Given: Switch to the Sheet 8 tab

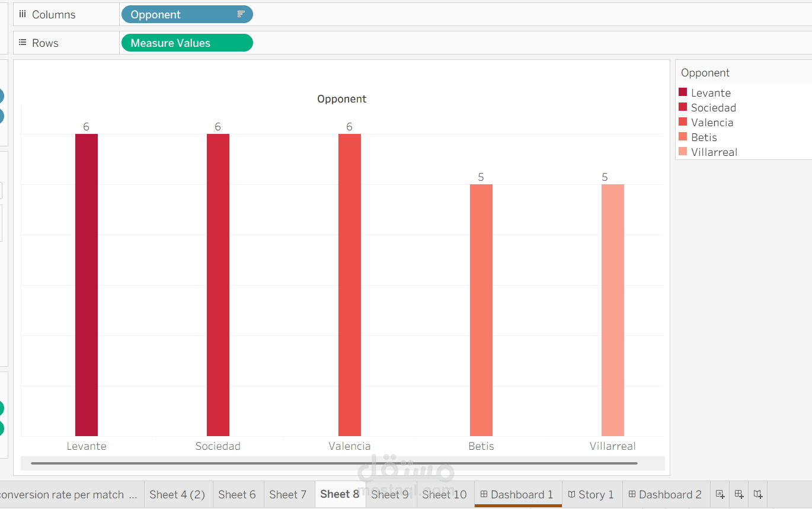Looking at the screenshot, I should (x=340, y=494).
